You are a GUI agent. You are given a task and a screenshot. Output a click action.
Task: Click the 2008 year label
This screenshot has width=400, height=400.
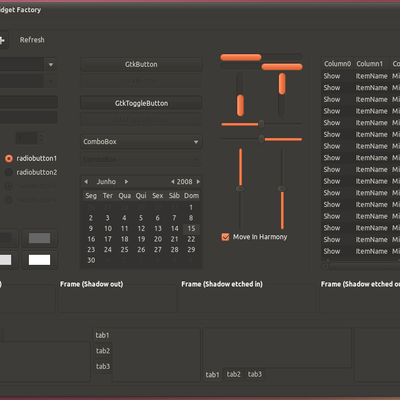click(185, 182)
